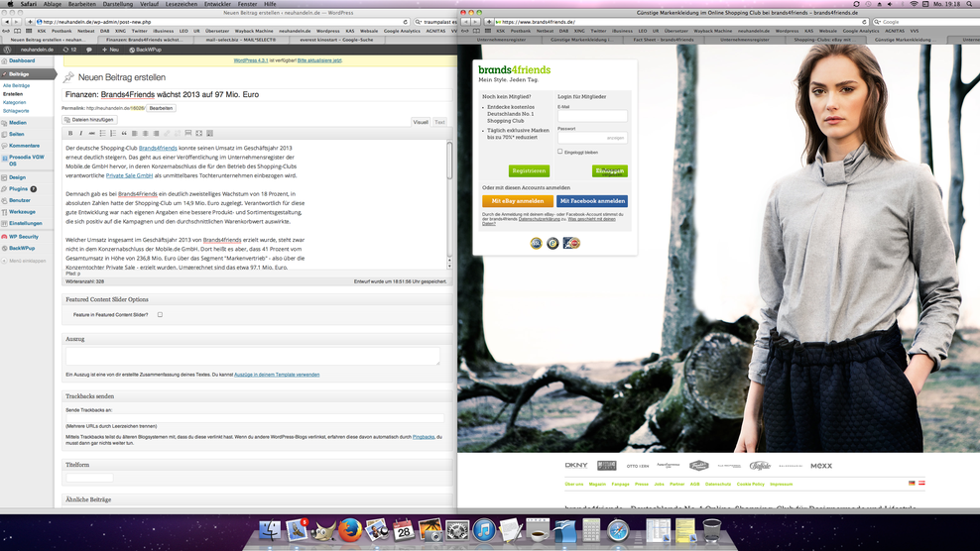Image resolution: width=980 pixels, height=551 pixels.
Task: Click the Mit eBay anmelden button
Action: point(518,201)
